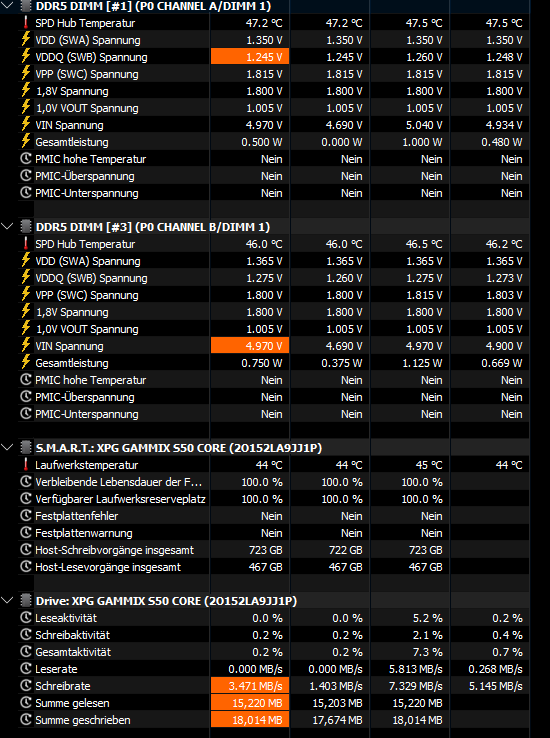Click lightning icon of DIMM #1 VDDQ (SWB) Spannung
The height and width of the screenshot is (738, 550).
[26, 56]
